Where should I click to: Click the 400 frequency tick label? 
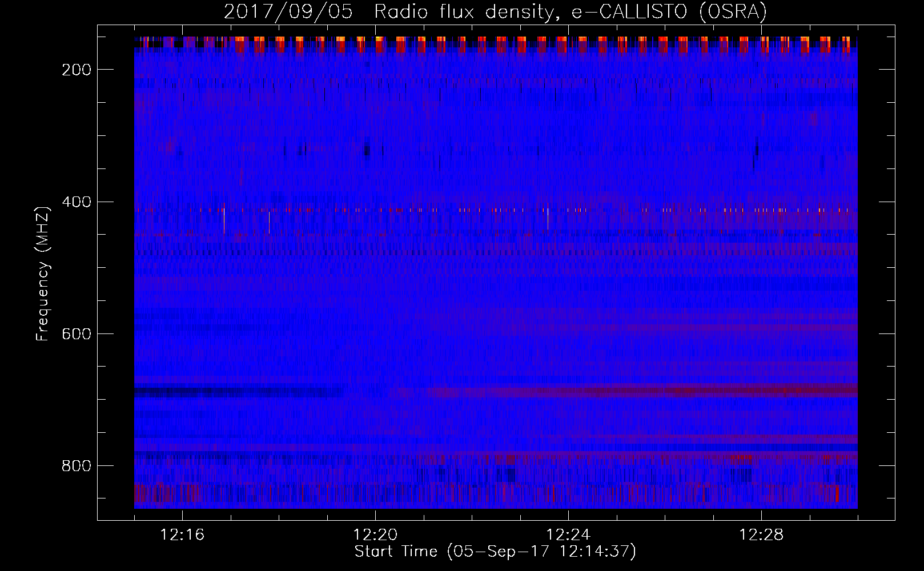tap(77, 202)
